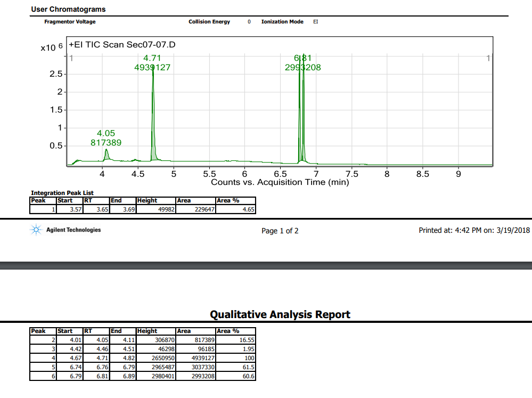
Task: Click the Counts vs. Acquisition Time axis title
Action: click(x=280, y=182)
